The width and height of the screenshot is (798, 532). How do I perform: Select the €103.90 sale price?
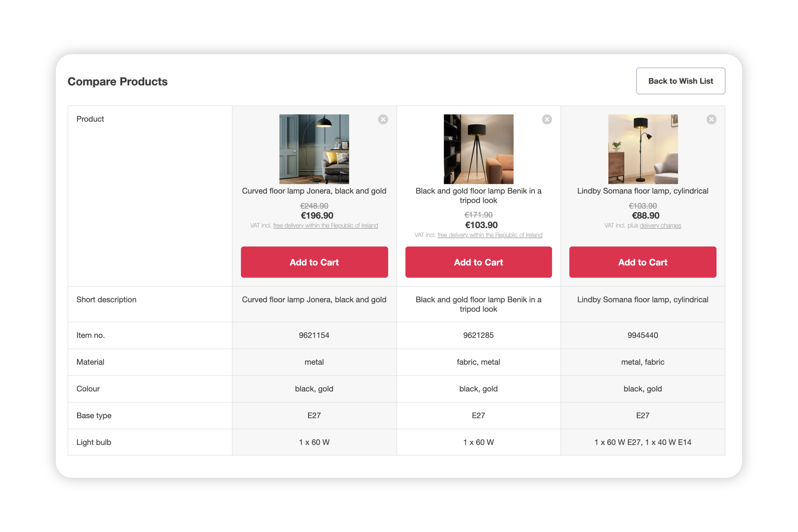coord(481,225)
